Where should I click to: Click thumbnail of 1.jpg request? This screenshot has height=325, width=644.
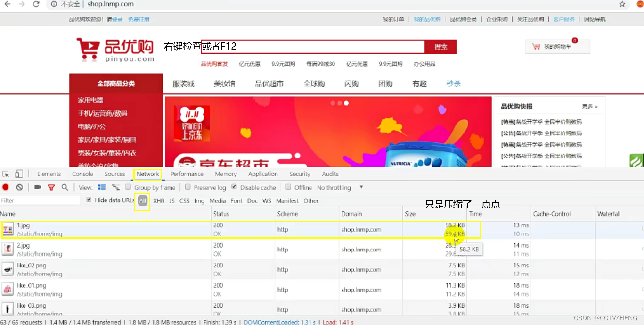(x=8, y=230)
